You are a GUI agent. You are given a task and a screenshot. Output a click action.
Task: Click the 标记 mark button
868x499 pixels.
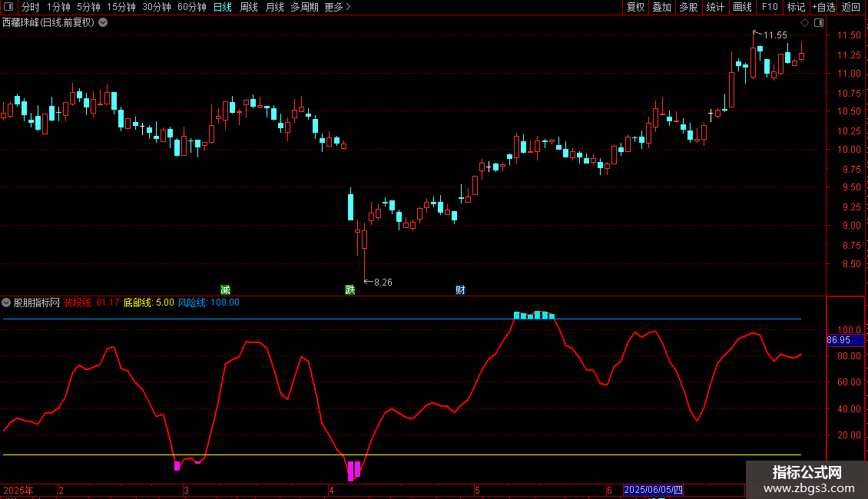pyautogui.click(x=796, y=7)
